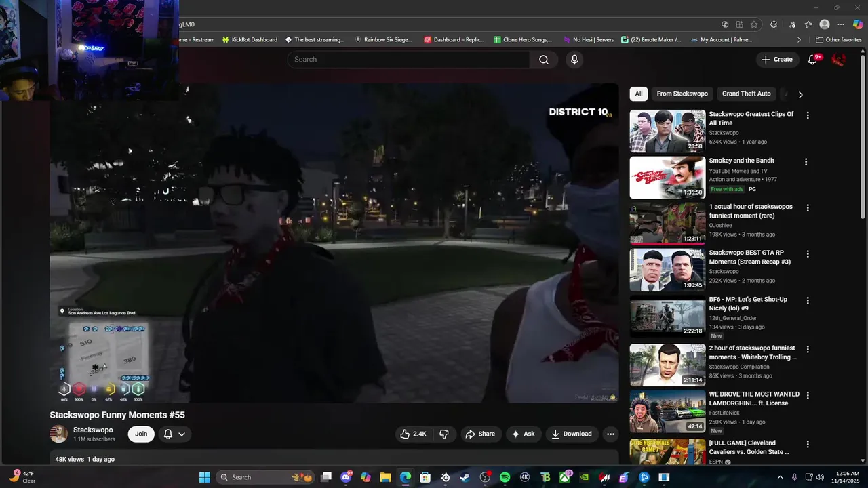The width and height of the screenshot is (868, 488).
Task: Open Stackswopo channel name link
Action: (x=93, y=430)
